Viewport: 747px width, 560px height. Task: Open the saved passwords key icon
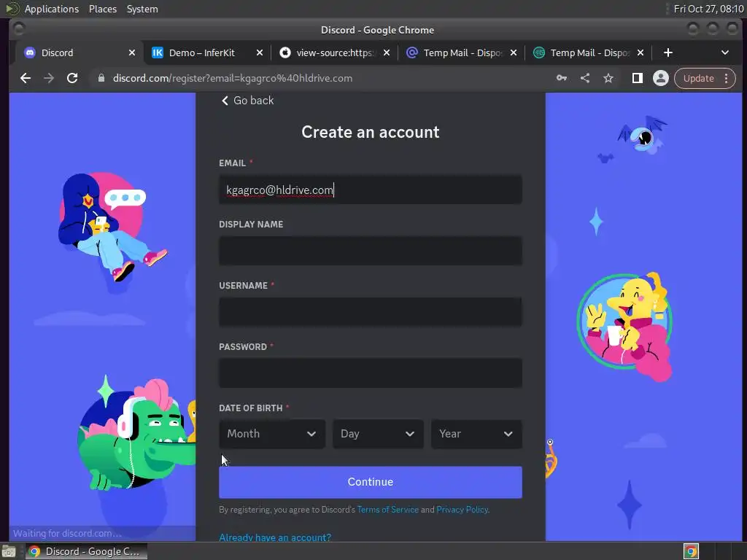562,78
